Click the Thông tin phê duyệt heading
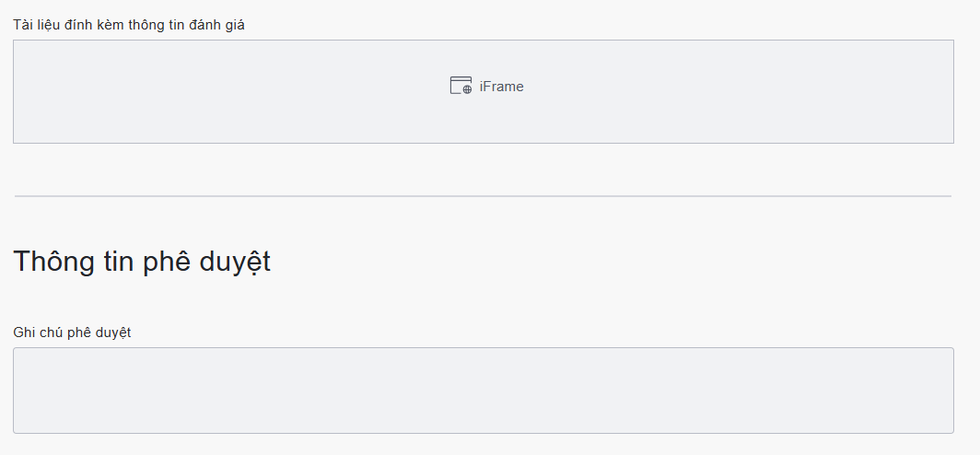The width and height of the screenshot is (980, 455). pyautogui.click(x=142, y=262)
